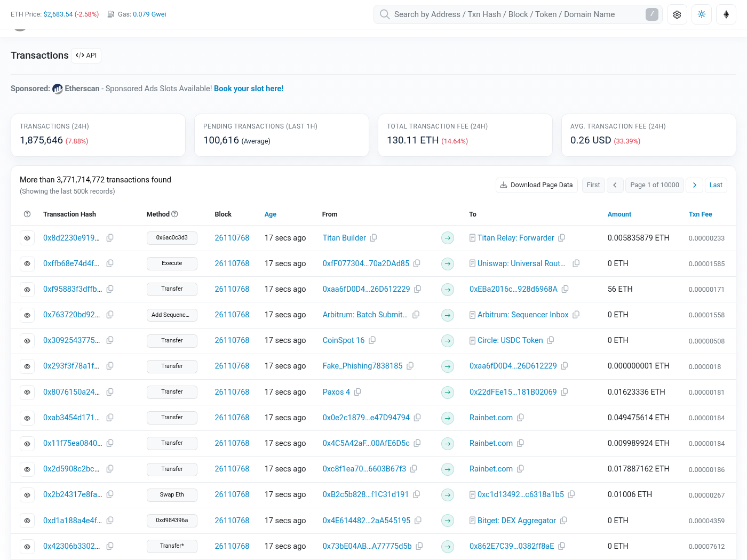Viewport: 747px width, 560px height.
Task: Click the help icon in table header
Action: [27, 214]
